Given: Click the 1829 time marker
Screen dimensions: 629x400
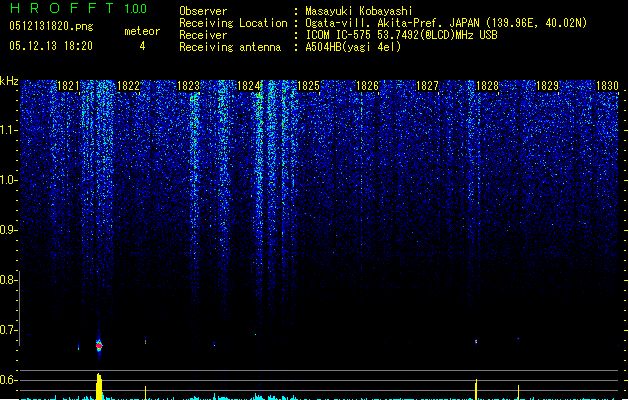Looking at the screenshot, I should point(548,86).
